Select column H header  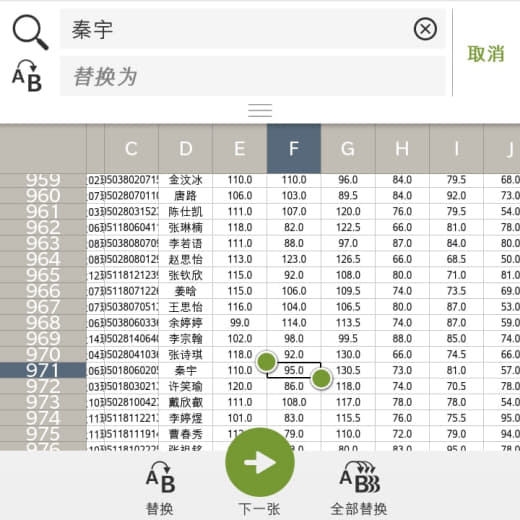(x=402, y=148)
